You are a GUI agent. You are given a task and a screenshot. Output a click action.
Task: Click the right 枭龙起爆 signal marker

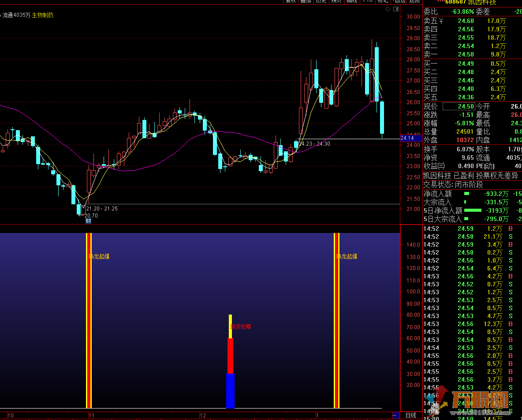click(x=347, y=256)
